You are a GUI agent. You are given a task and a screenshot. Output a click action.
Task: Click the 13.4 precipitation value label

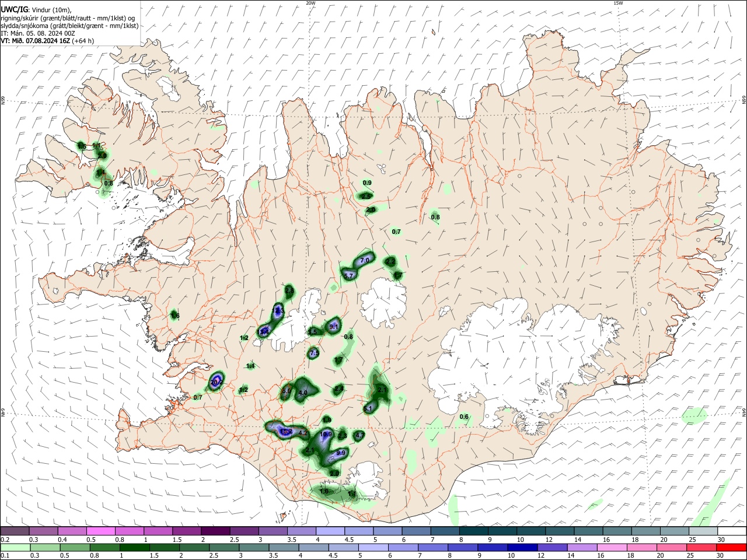click(263, 332)
